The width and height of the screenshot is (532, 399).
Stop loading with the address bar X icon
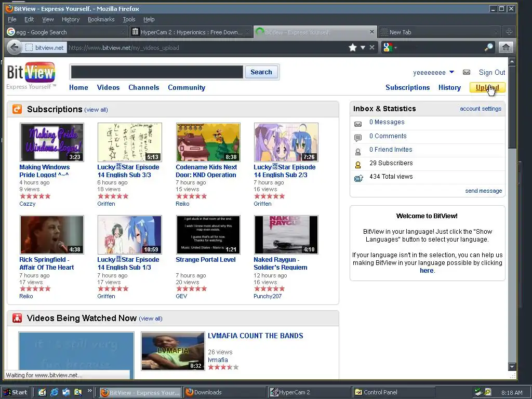point(372,47)
